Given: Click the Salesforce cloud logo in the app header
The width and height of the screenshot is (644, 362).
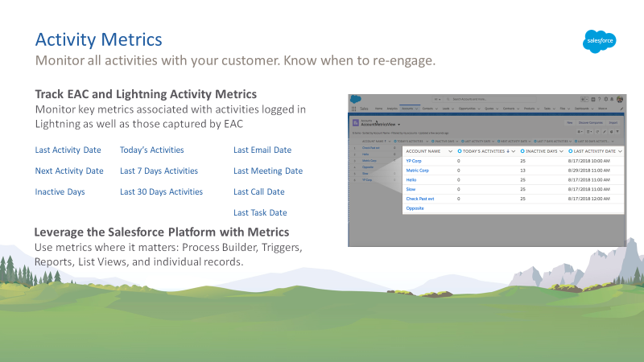Looking at the screenshot, I should pos(356,99).
